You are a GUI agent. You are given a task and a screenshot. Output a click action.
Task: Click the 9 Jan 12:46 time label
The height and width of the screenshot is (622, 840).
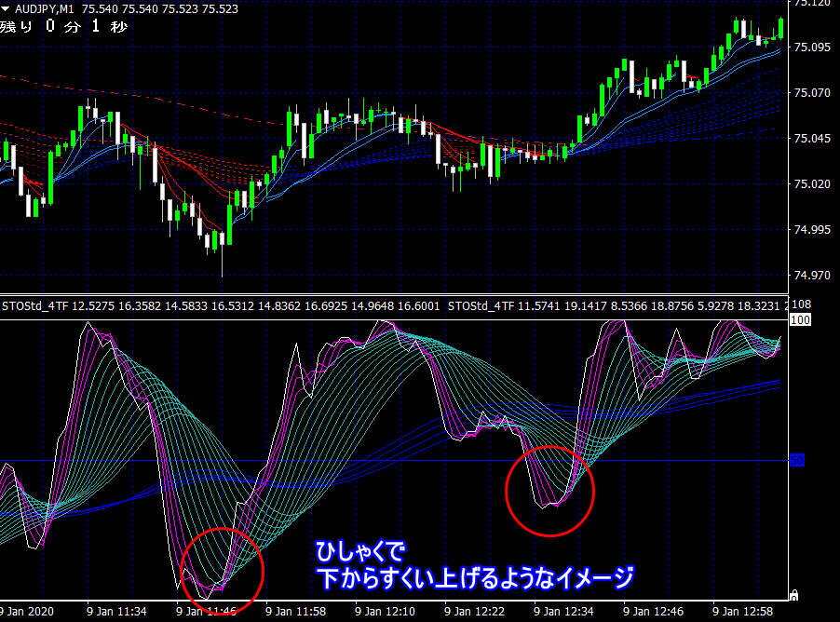pos(653,611)
